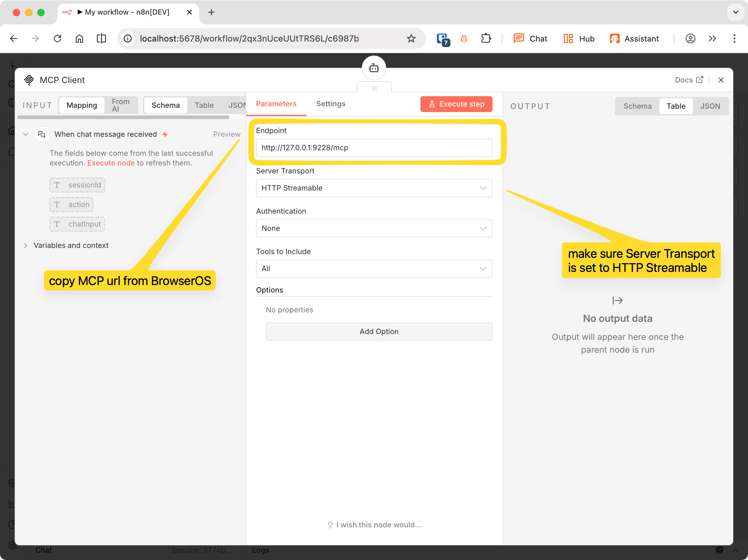The image size is (748, 560).
Task: Switch OUTPUT view to JSON
Action: [710, 106]
